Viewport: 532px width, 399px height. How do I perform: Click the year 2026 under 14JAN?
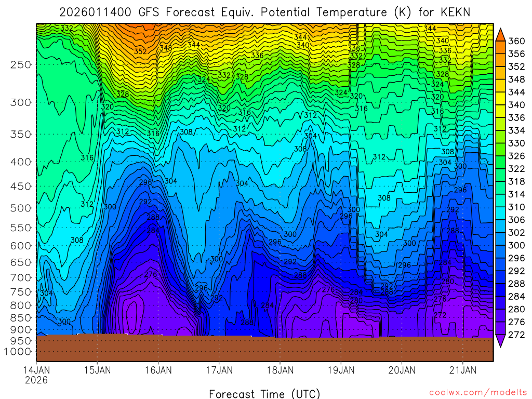(36, 380)
